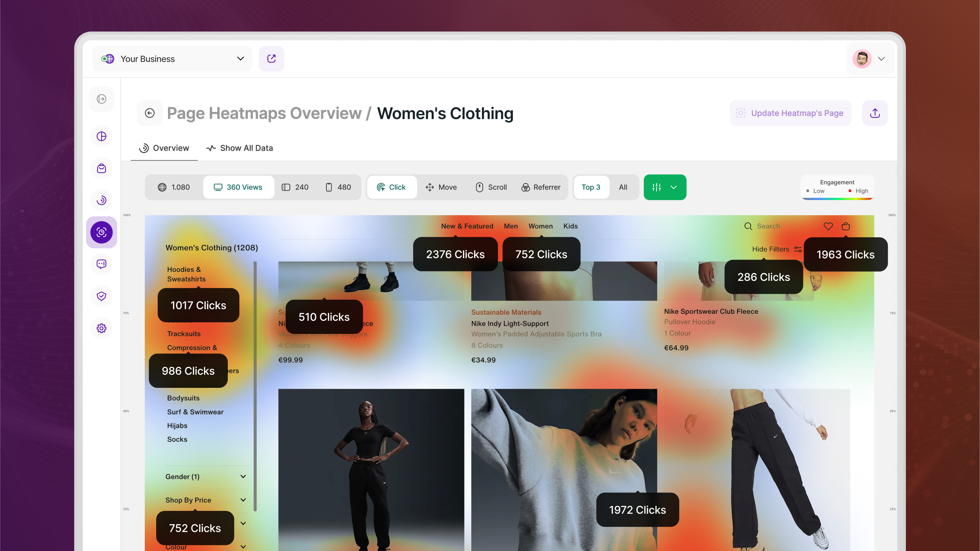The width and height of the screenshot is (980, 551).
Task: Open the Your Business dropdown
Action: pyautogui.click(x=172, y=58)
